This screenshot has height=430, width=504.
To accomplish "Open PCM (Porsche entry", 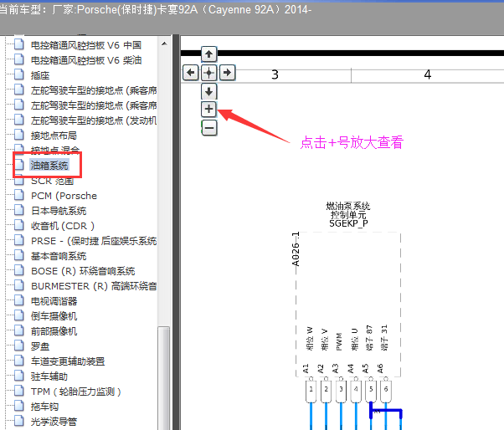I will pyautogui.click(x=64, y=196).
